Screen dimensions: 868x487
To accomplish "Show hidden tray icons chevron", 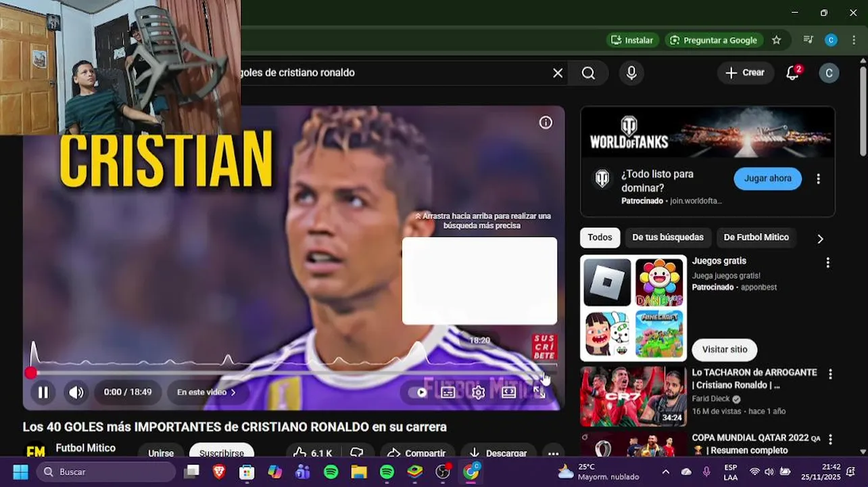I will 666,472.
